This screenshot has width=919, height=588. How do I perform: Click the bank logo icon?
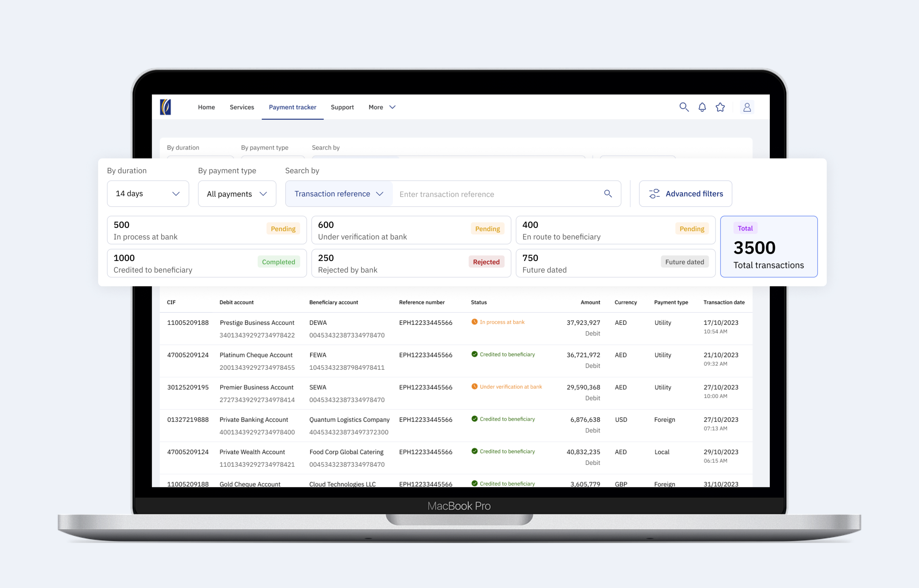click(x=165, y=107)
